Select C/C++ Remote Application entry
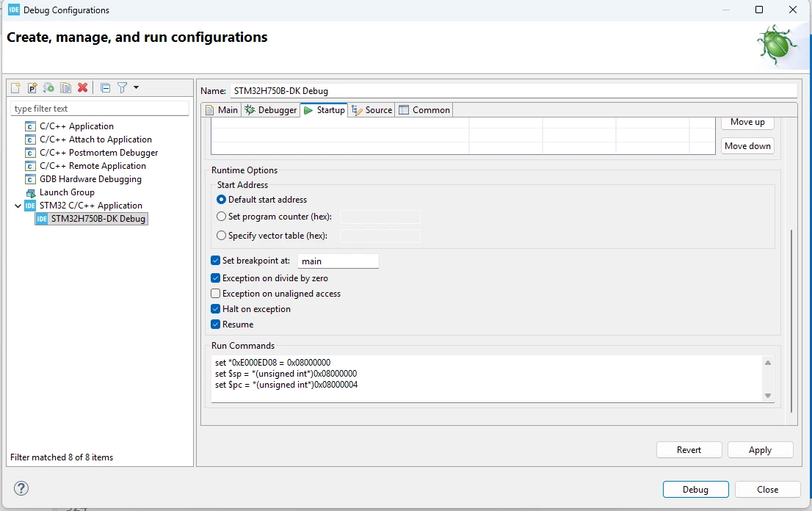Screen dimensions: 812x511 click(93, 166)
